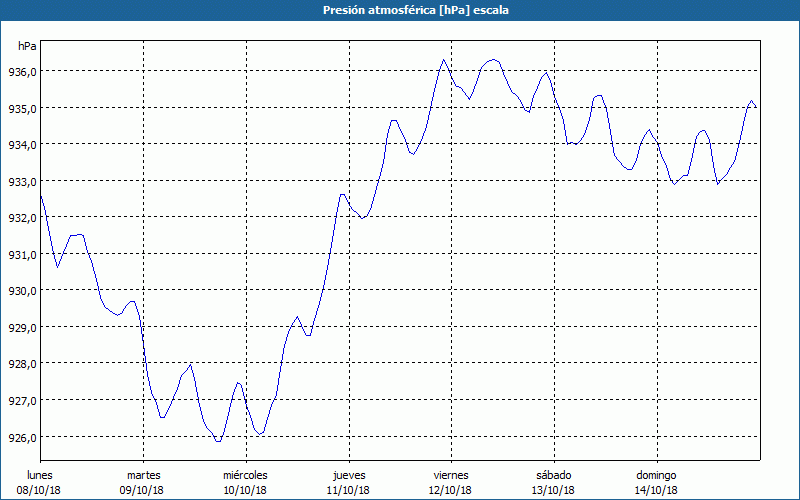
Task: Click the 'martes' day label
Action: 143,475
